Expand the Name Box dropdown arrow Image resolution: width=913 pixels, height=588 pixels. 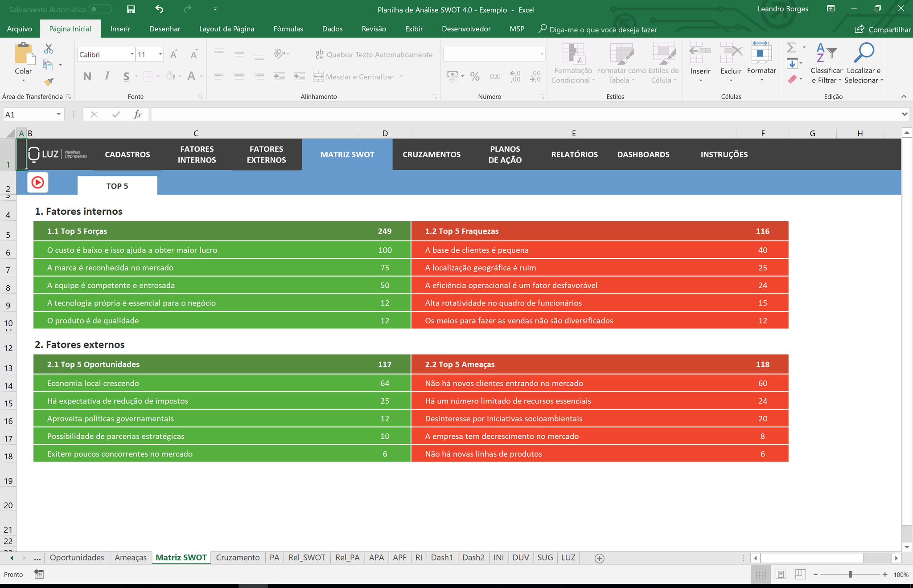pos(58,114)
